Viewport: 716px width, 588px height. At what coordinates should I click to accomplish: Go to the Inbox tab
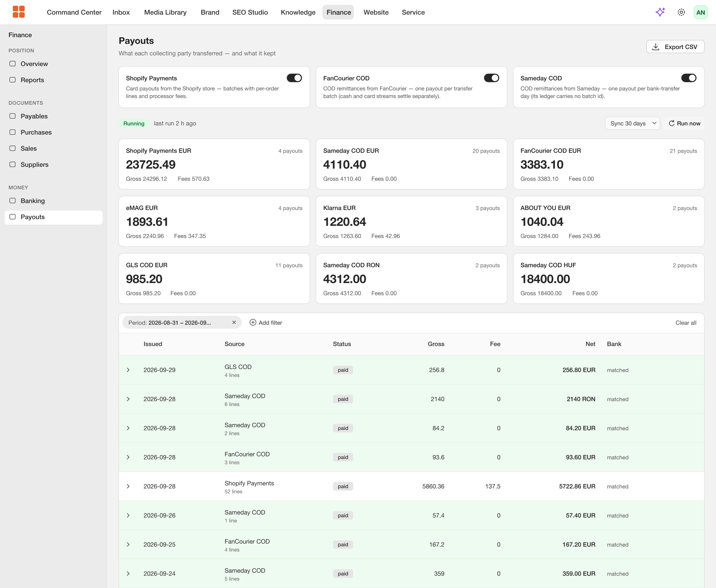tap(121, 12)
